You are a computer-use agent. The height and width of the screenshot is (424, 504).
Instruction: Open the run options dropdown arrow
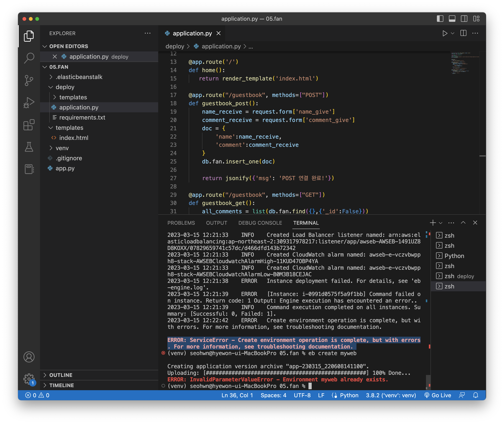pyautogui.click(x=453, y=33)
